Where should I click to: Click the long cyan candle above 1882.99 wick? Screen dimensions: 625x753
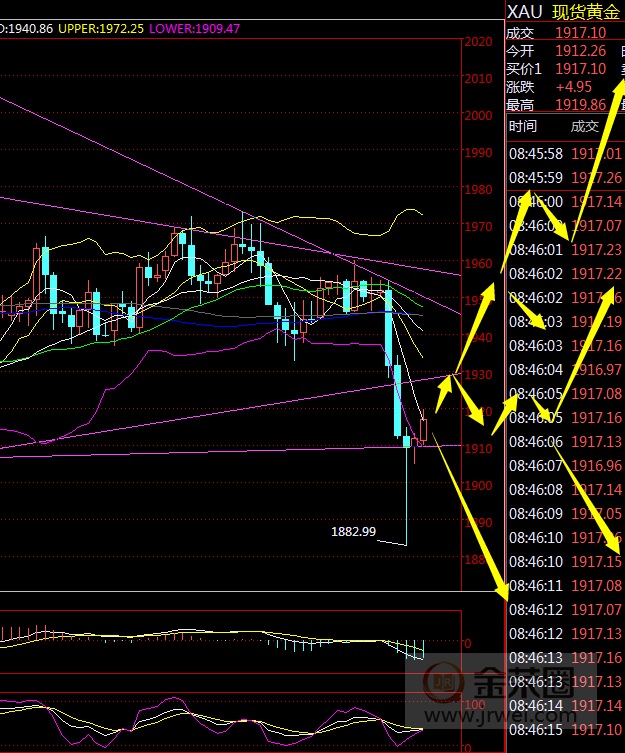[397, 400]
